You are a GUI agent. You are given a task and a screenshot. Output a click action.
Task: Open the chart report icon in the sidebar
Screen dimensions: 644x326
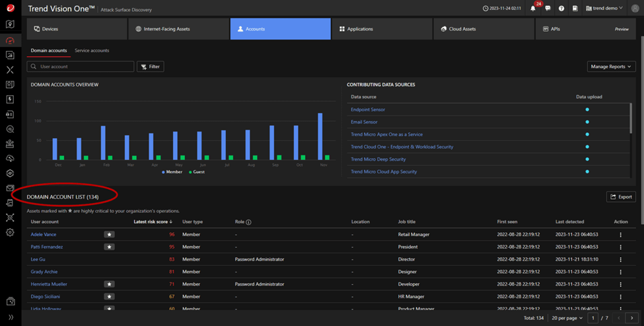click(11, 55)
